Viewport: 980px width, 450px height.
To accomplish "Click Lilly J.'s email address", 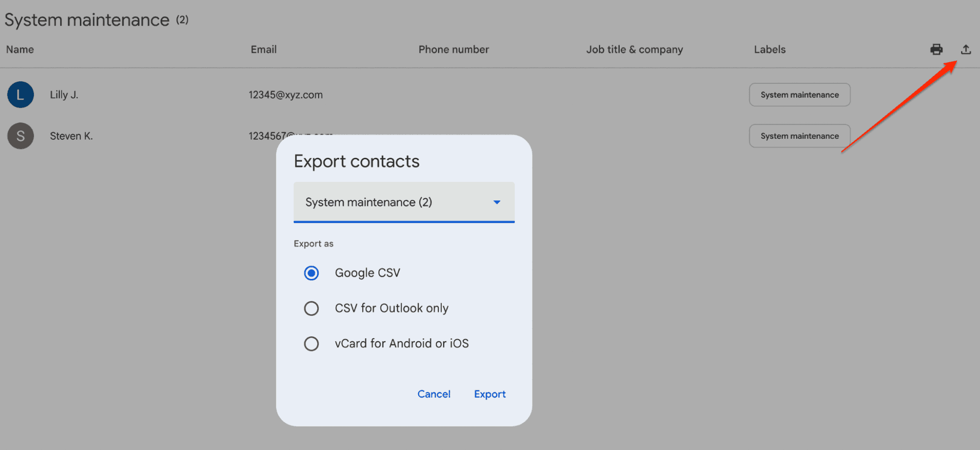I will [x=286, y=95].
